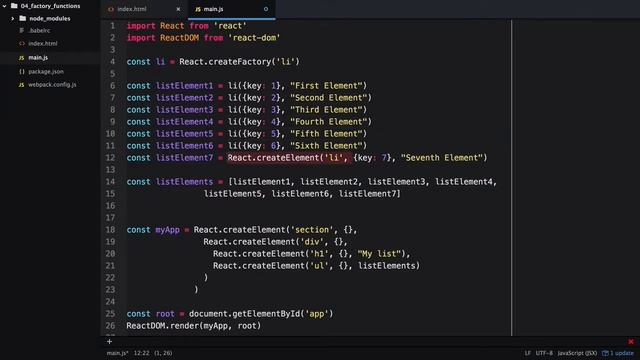Image resolution: width=640 pixels, height=360 pixels.
Task: Click 'section' string on line 18
Action: pos(312,229)
